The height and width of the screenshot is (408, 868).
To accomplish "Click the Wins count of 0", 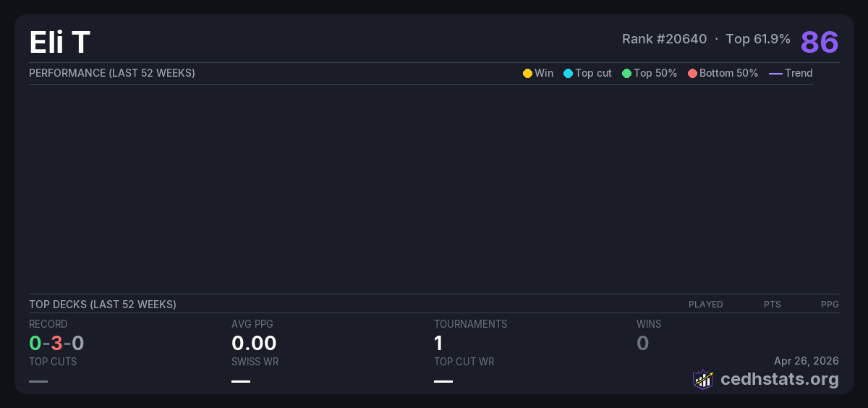I will (x=642, y=343).
